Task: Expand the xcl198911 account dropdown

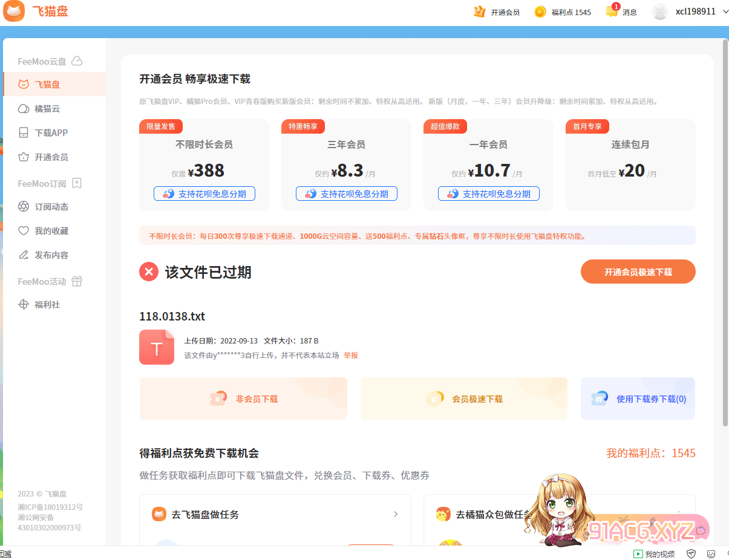Action: click(725, 11)
